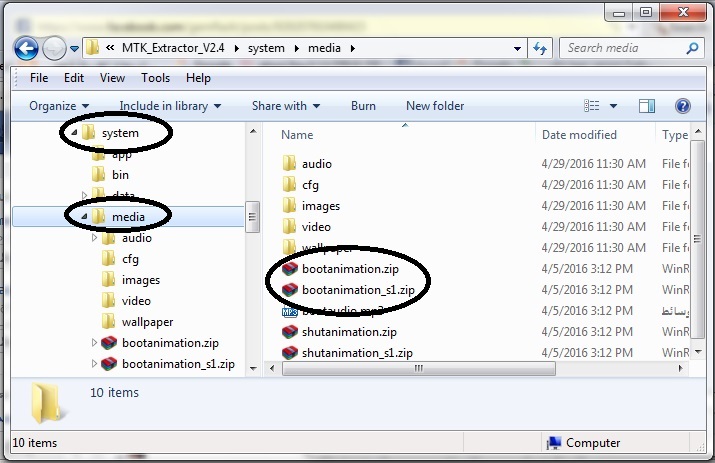Click the tree pane vertical scrollbar thumb
The image size is (715, 463).
pyautogui.click(x=252, y=217)
